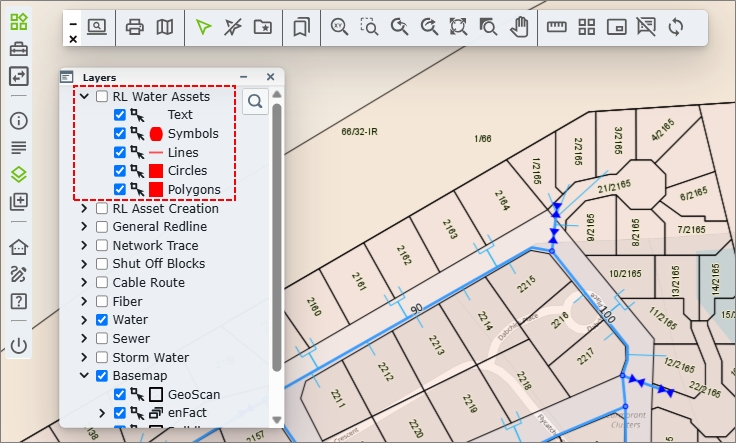This screenshot has width=736, height=443.
Task: Click the Print icon in the toolbar
Action: tap(134, 27)
